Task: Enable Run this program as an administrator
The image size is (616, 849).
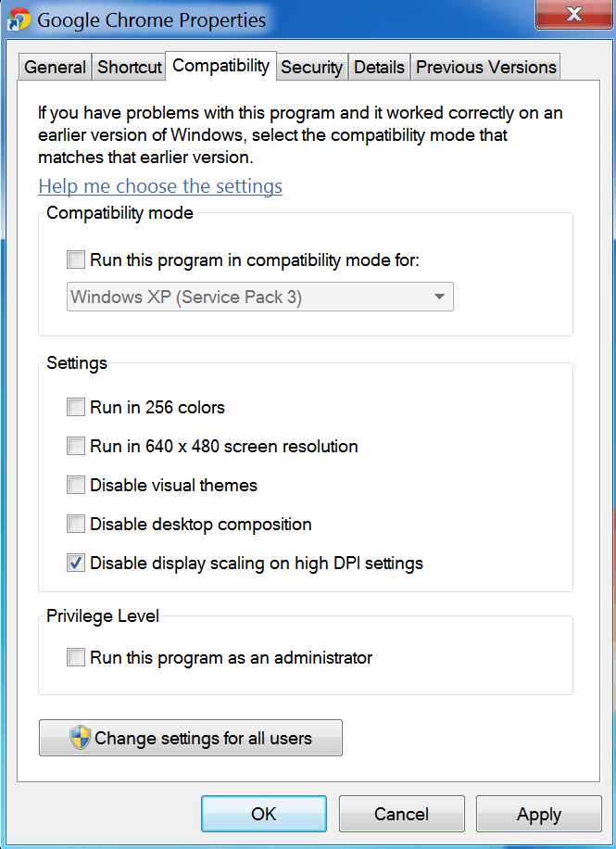Action: pos(76,657)
